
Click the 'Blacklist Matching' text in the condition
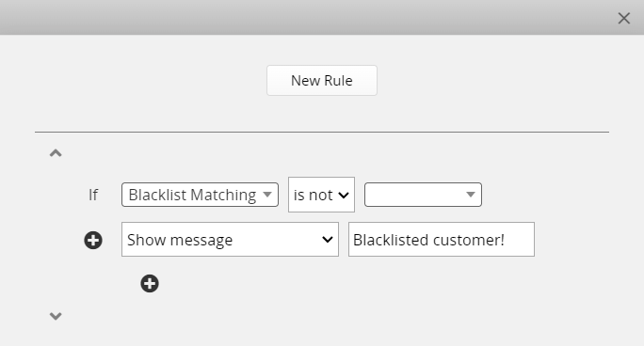click(192, 195)
